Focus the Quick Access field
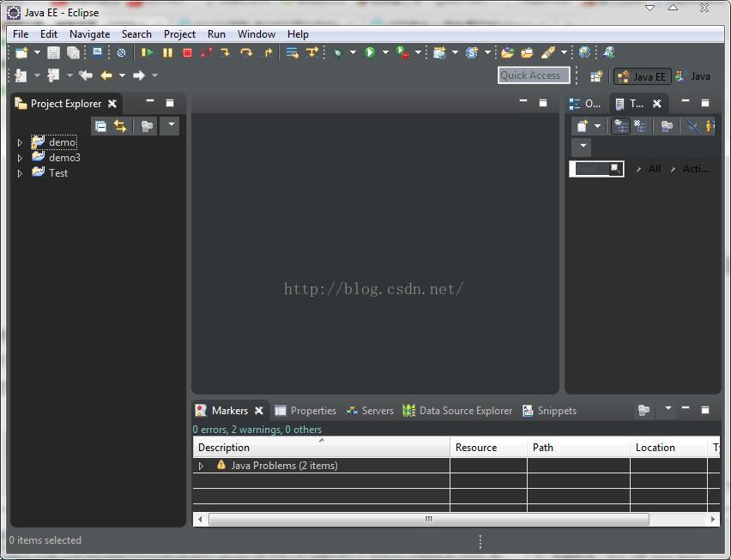 pyautogui.click(x=534, y=75)
